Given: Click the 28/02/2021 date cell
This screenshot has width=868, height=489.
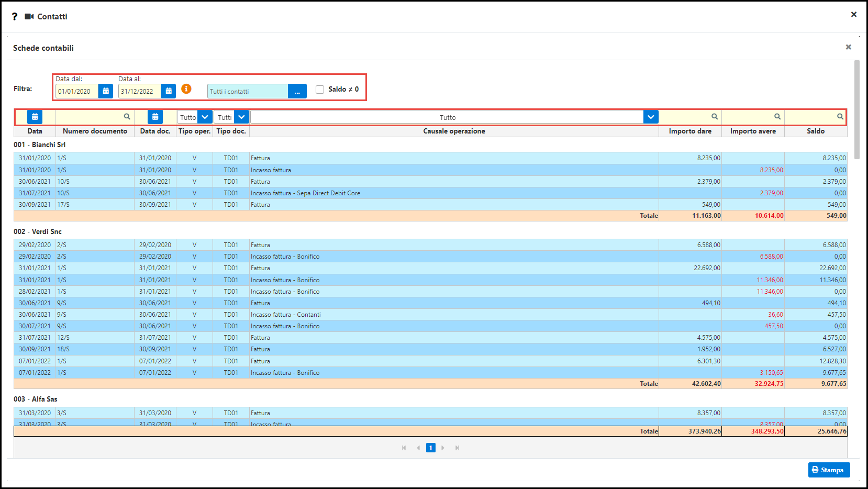Looking at the screenshot, I should [x=35, y=292].
